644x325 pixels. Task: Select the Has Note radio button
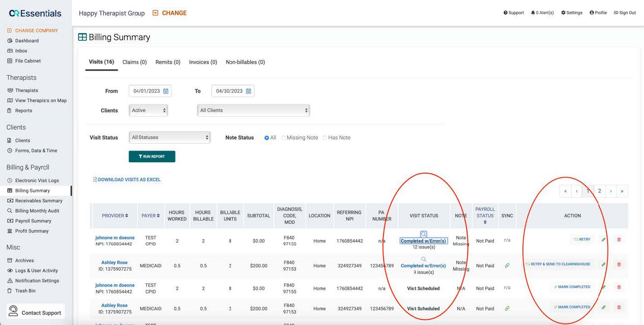tap(325, 137)
